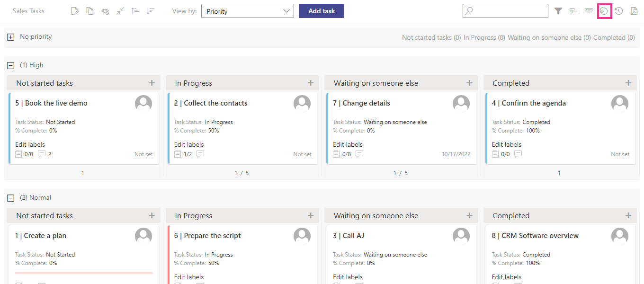Click the red progress bar on 'Create a plan'

tap(84, 274)
